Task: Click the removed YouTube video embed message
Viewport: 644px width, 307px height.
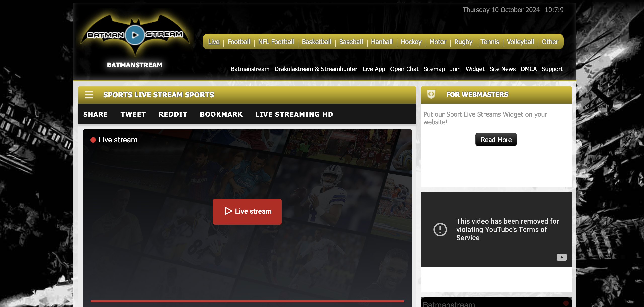Action: (x=508, y=229)
